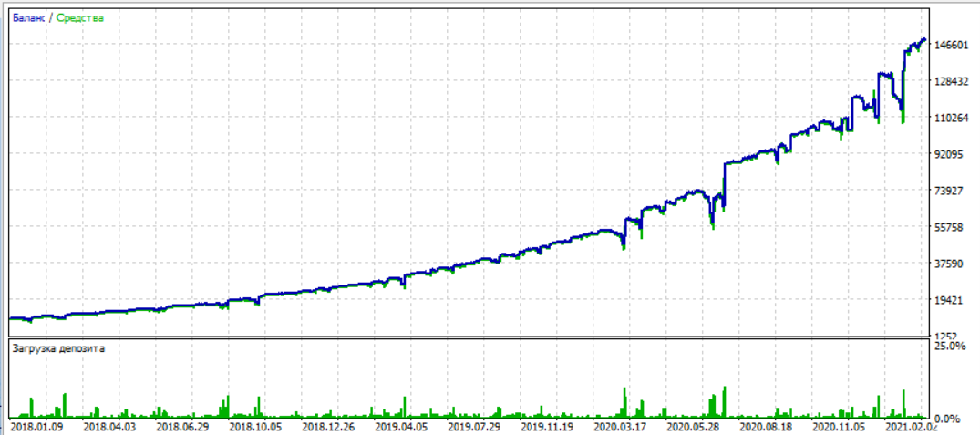Click the 2020.05.28 date label

[694, 428]
